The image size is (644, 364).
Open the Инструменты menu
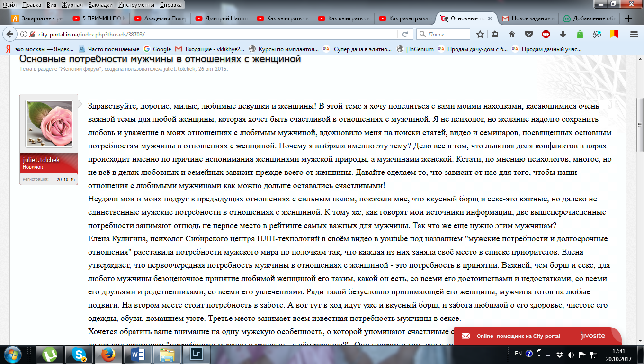click(137, 5)
